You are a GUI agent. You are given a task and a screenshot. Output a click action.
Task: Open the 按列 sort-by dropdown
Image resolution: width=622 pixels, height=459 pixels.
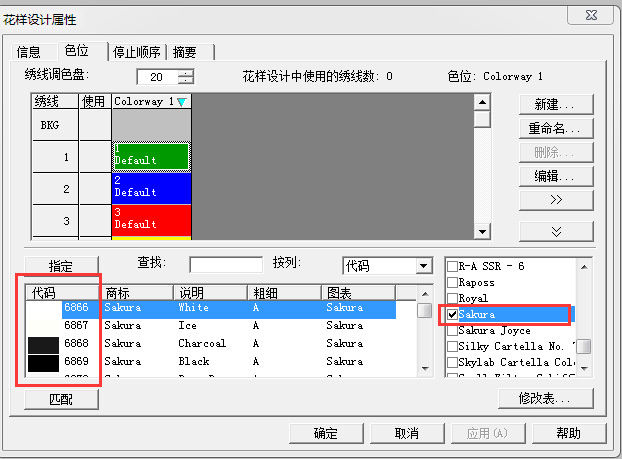click(x=423, y=266)
